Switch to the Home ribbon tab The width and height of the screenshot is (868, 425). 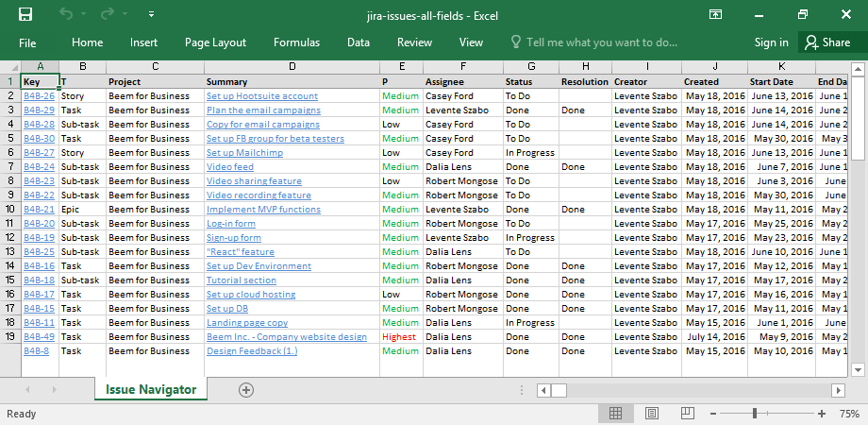(x=88, y=42)
